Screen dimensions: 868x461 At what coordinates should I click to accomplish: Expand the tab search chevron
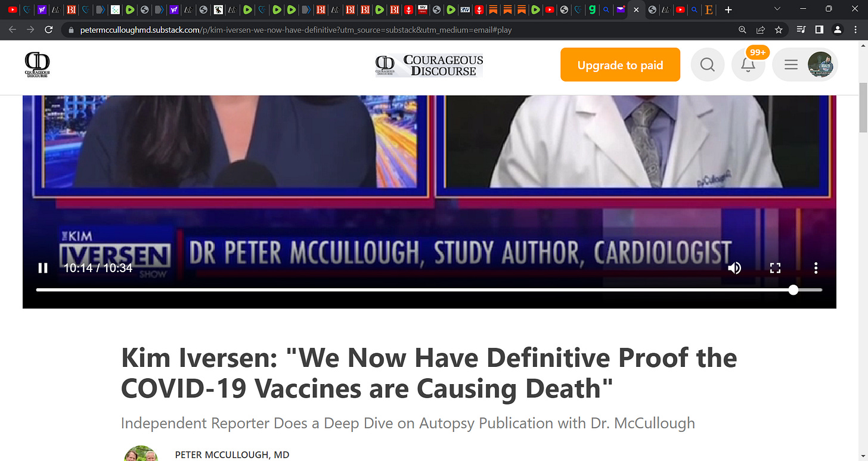[x=777, y=9]
